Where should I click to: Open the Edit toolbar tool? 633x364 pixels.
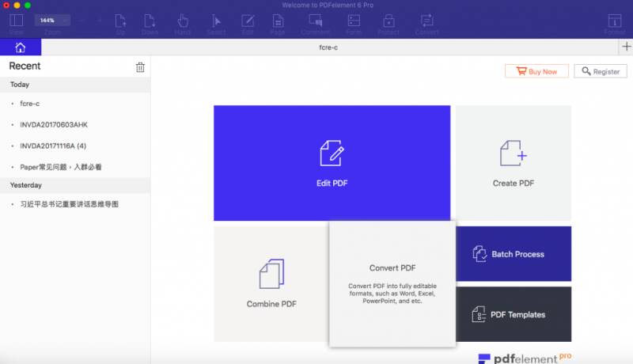coord(248,21)
